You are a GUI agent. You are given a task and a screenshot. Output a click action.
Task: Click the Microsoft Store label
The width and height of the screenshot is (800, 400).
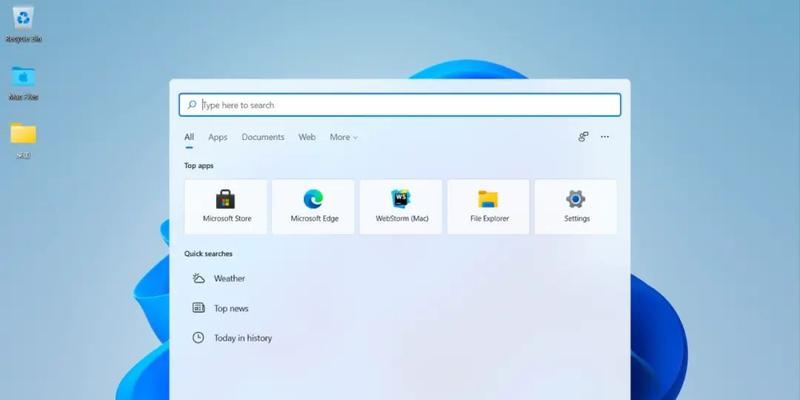(x=227, y=218)
